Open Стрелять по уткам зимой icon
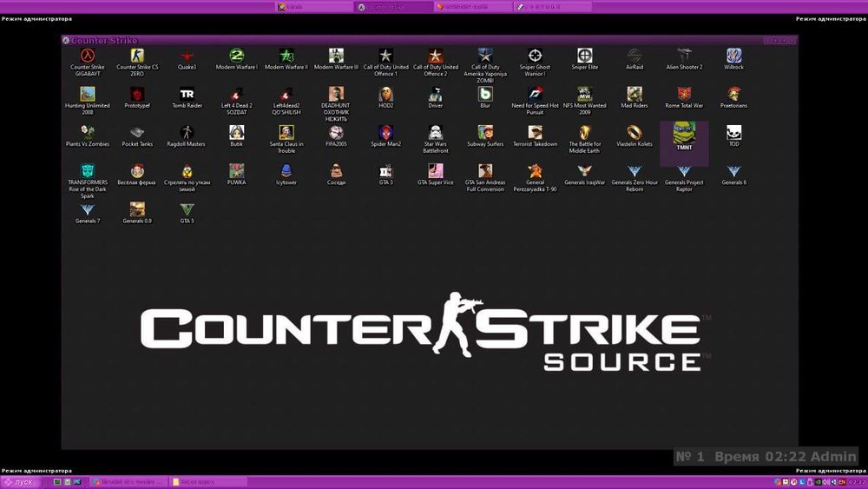This screenshot has height=489, width=868. [187, 171]
